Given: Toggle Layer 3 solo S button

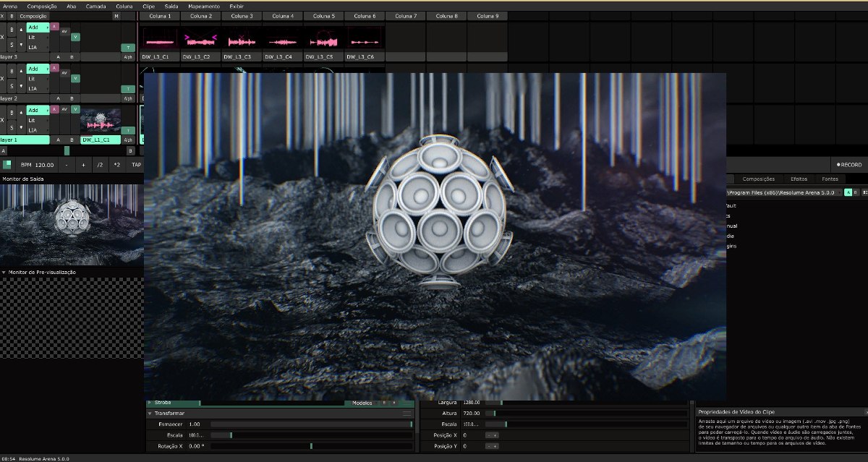Looking at the screenshot, I should pos(12,44).
